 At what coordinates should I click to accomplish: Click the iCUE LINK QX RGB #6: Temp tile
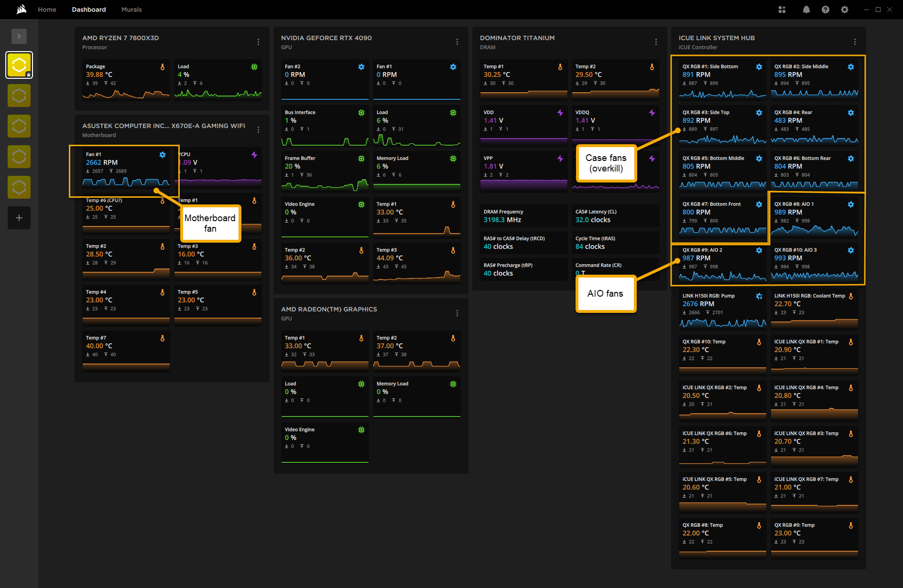[x=723, y=447]
